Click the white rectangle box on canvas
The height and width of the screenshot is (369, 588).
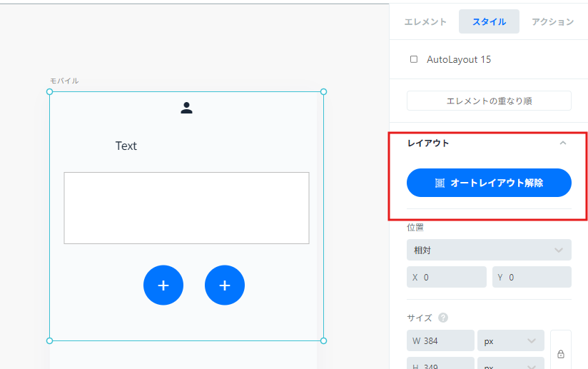tap(186, 208)
